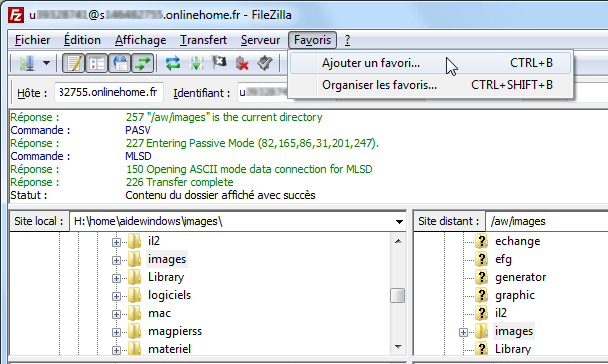
Task: Select local logiciels folder in tree
Action: [x=169, y=295]
